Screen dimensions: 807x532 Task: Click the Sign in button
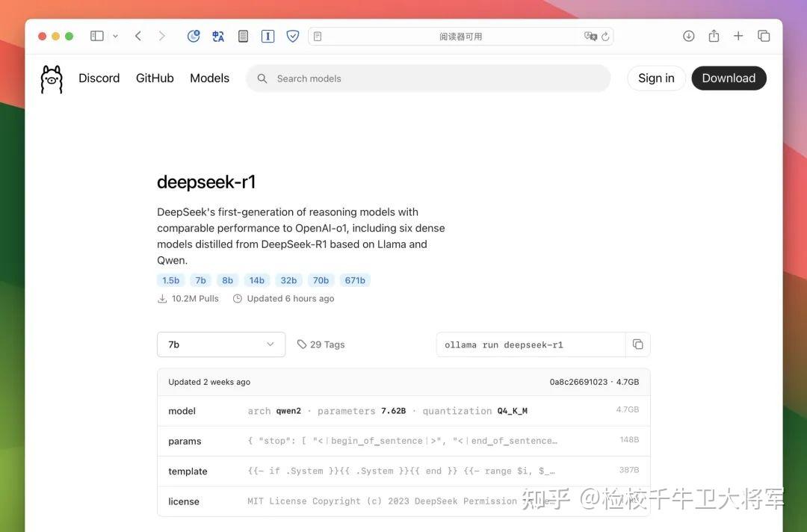[x=655, y=78]
